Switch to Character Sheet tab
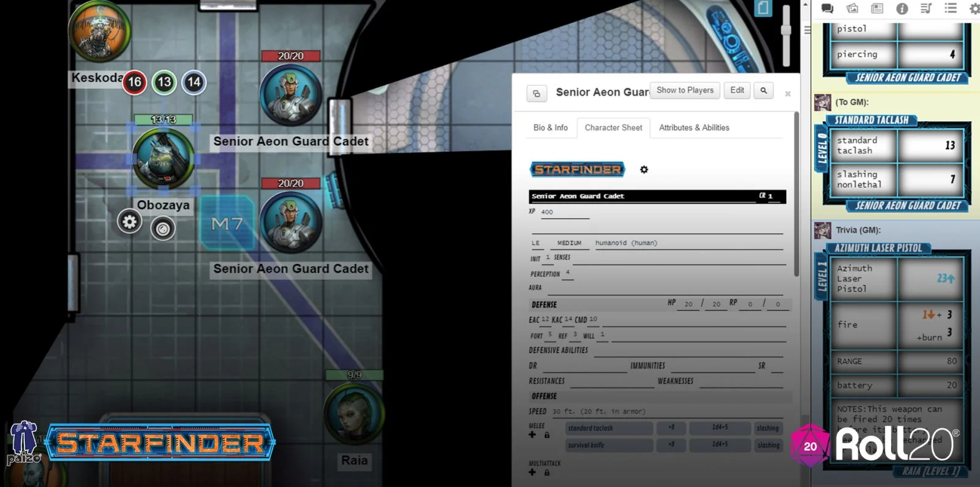 point(613,127)
